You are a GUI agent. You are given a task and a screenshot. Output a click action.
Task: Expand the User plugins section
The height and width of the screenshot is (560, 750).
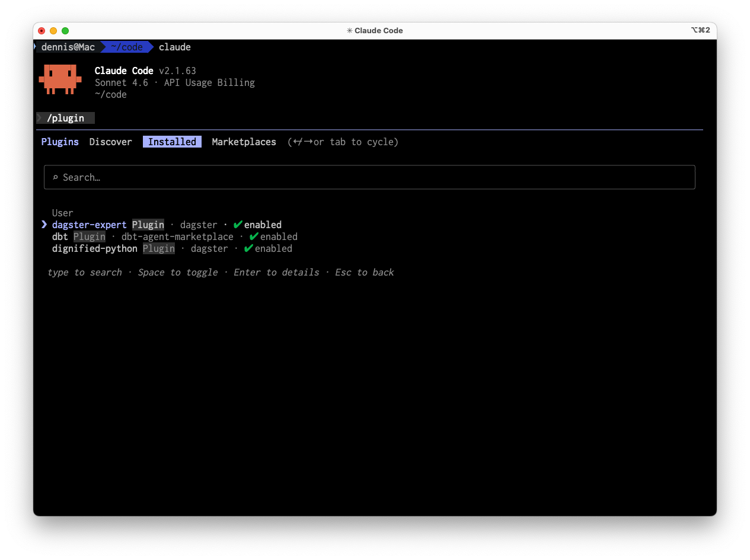63,213
